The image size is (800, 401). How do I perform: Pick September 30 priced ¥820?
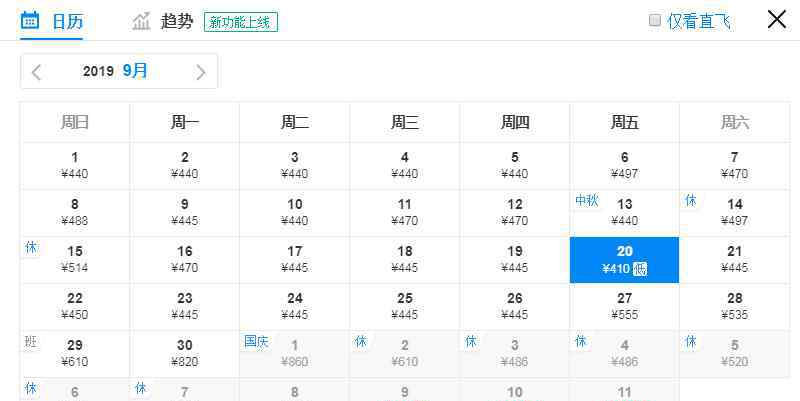click(x=185, y=354)
